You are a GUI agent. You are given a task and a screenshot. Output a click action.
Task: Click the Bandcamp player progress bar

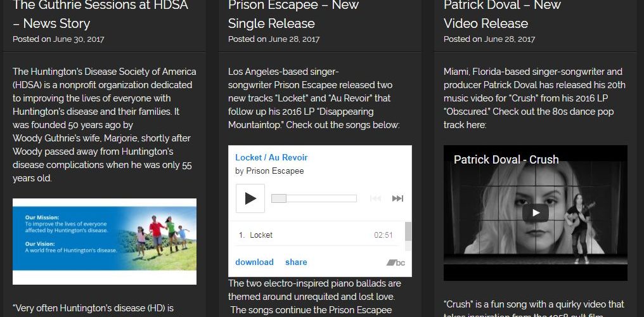coord(314,198)
